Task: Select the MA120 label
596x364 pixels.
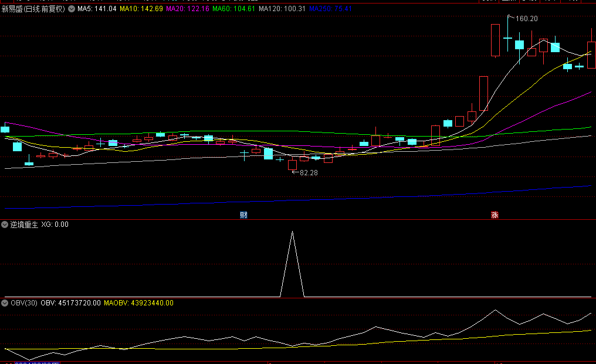Action: [282, 9]
